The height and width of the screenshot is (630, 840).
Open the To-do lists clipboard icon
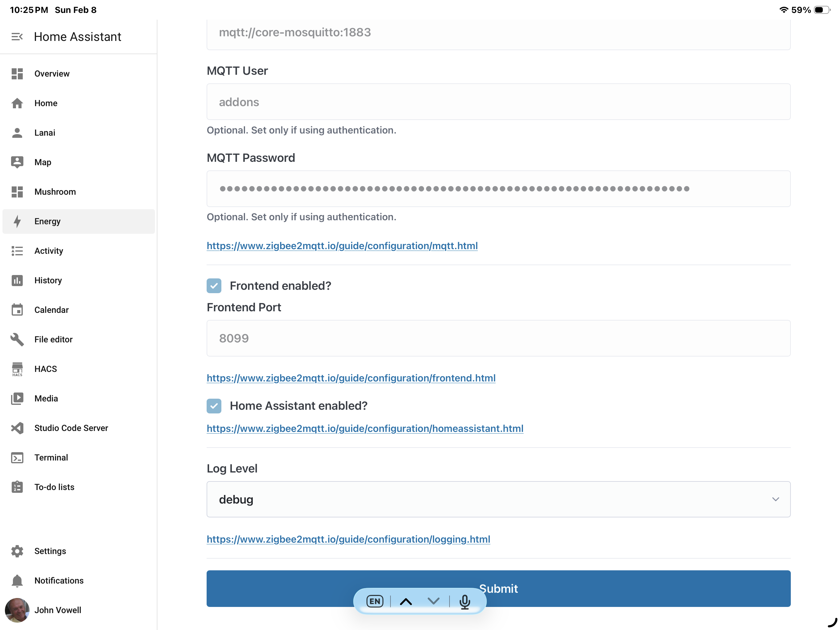[x=17, y=487]
